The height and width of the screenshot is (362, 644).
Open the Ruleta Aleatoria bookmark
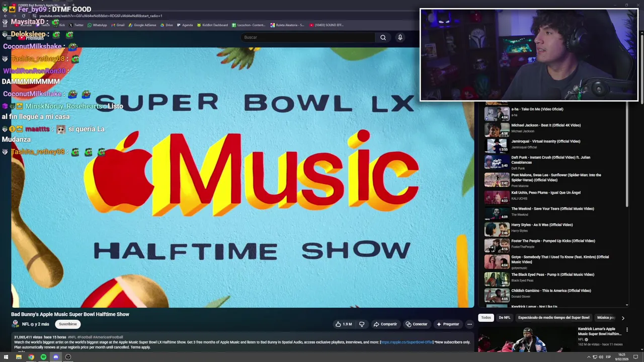click(x=287, y=25)
